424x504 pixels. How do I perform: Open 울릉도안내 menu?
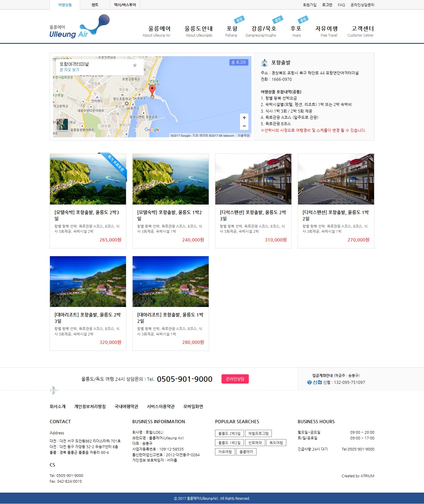point(199,31)
